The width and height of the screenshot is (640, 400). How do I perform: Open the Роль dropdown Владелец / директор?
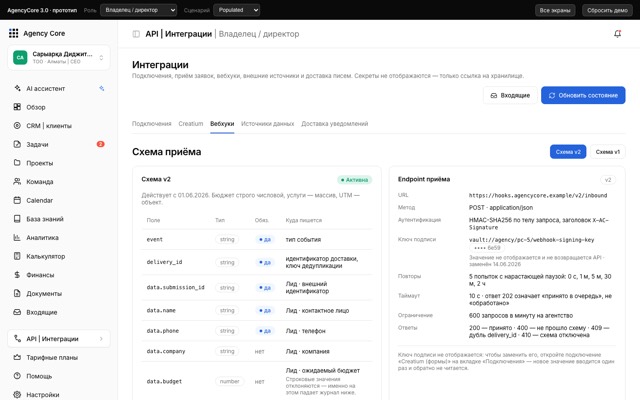(x=139, y=10)
